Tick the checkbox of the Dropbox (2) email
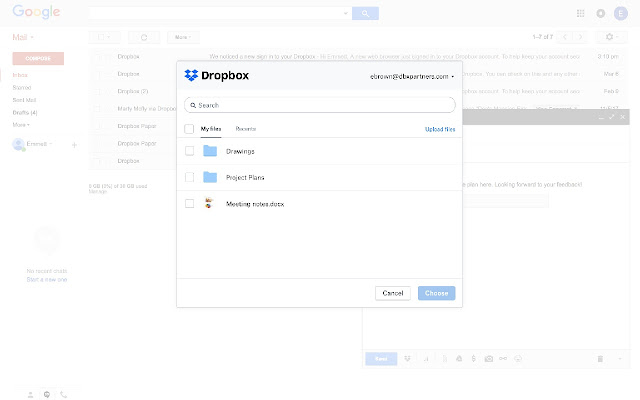640x400 pixels. pos(97,91)
